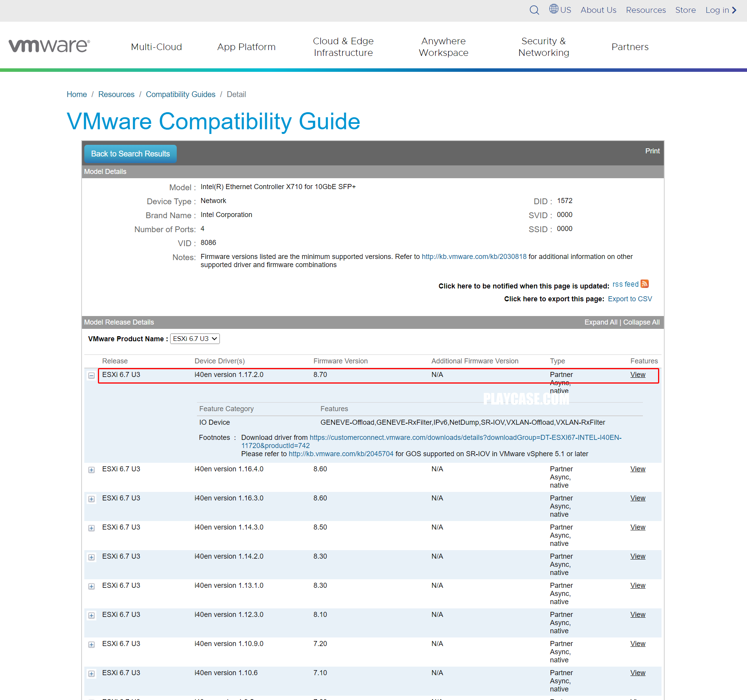Click the Release column header
Image resolution: width=747 pixels, height=700 pixels.
115,361
